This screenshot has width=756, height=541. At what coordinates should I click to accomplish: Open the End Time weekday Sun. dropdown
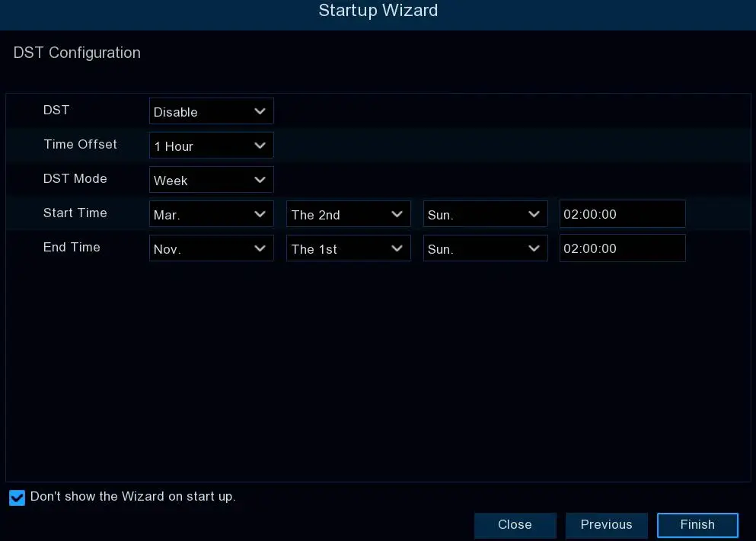(x=485, y=248)
